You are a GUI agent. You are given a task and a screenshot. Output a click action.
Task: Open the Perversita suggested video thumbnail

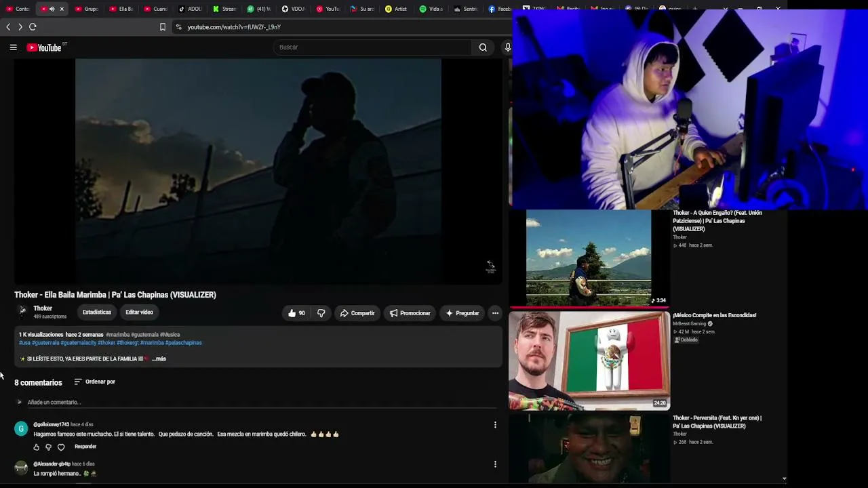(x=589, y=448)
